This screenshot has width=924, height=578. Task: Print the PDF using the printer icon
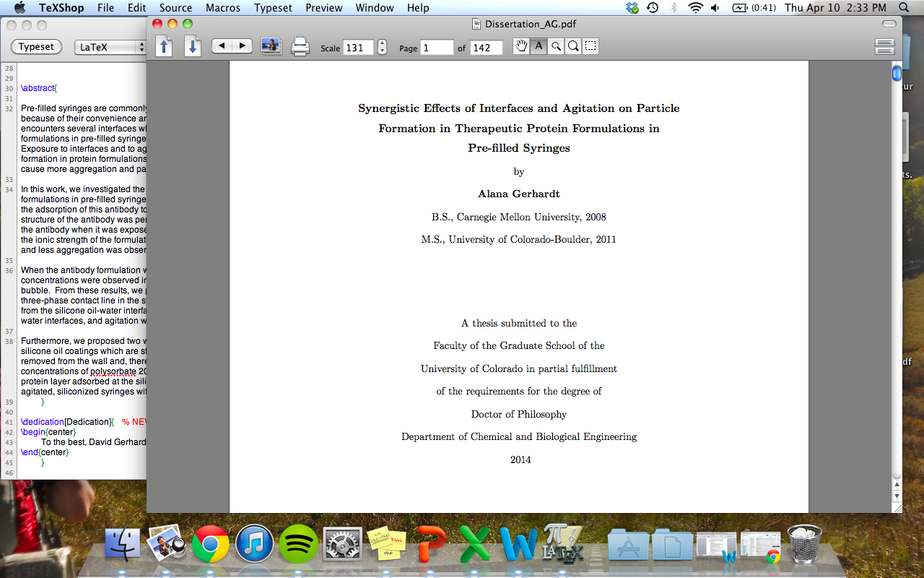300,47
